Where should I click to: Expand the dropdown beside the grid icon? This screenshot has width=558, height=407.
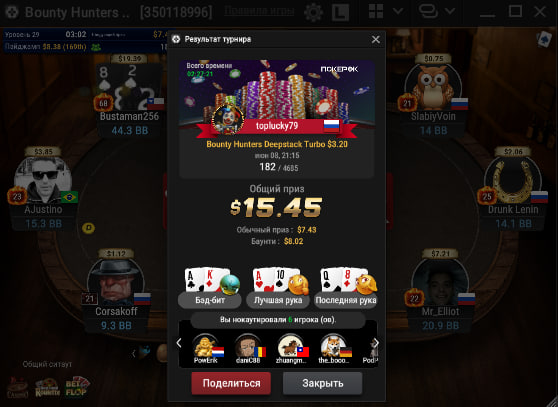tap(398, 12)
